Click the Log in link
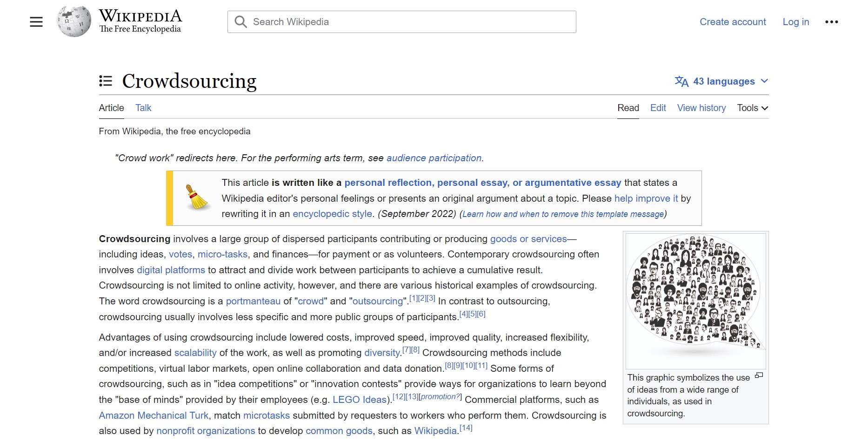868x441 pixels. pyautogui.click(x=796, y=22)
